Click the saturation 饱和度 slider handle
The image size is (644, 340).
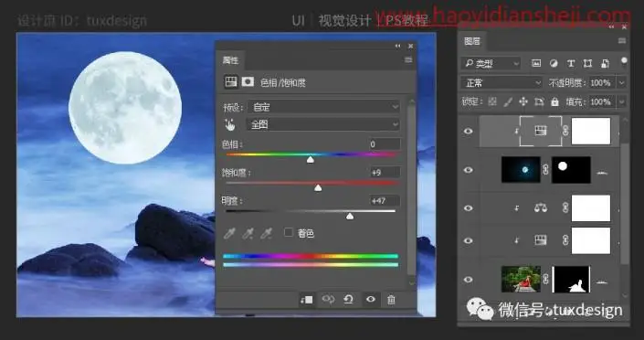click(318, 188)
